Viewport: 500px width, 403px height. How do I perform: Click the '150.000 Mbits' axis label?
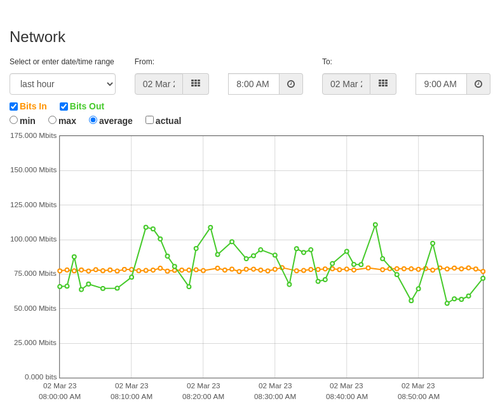[x=33, y=170]
